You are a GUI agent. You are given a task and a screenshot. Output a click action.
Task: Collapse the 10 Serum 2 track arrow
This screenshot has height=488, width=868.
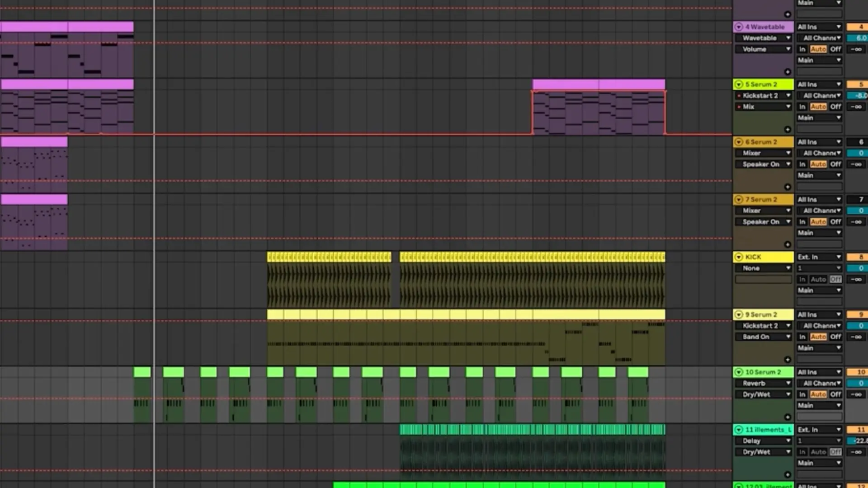739,372
